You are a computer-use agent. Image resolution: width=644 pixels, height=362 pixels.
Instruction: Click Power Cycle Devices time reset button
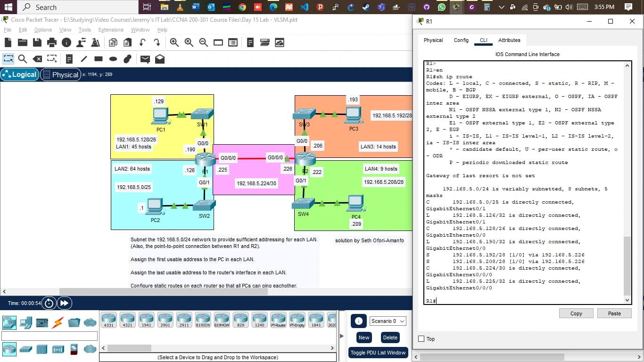pos(49,303)
